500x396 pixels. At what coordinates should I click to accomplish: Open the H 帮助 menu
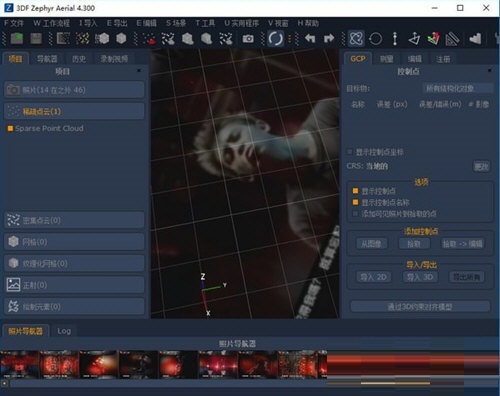pos(308,23)
